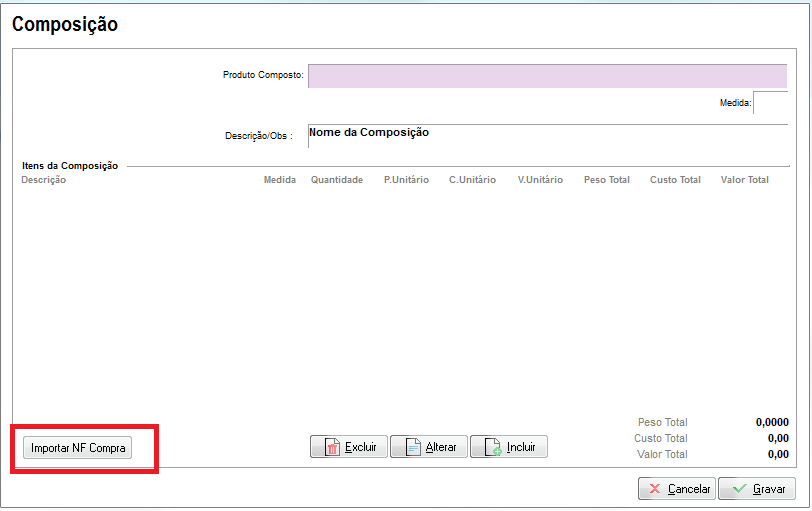Click the Valor Total column header
This screenshot has width=812, height=511.
pos(744,180)
